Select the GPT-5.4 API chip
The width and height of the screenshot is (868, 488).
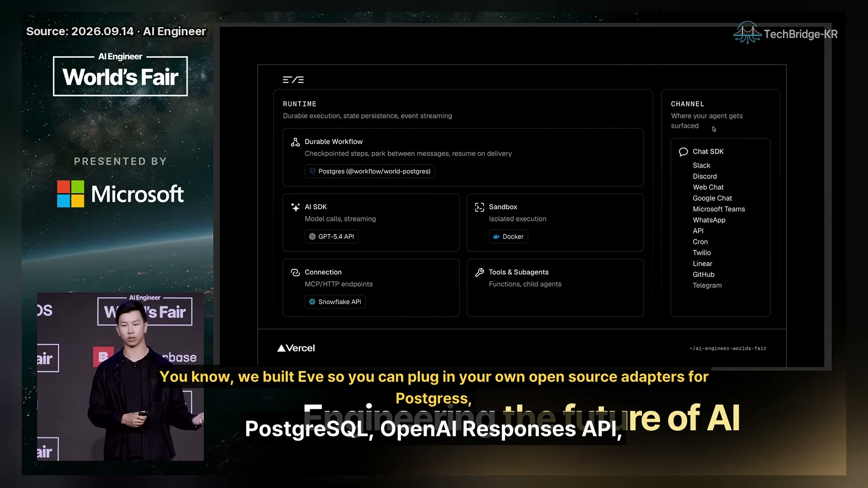[x=331, y=237]
